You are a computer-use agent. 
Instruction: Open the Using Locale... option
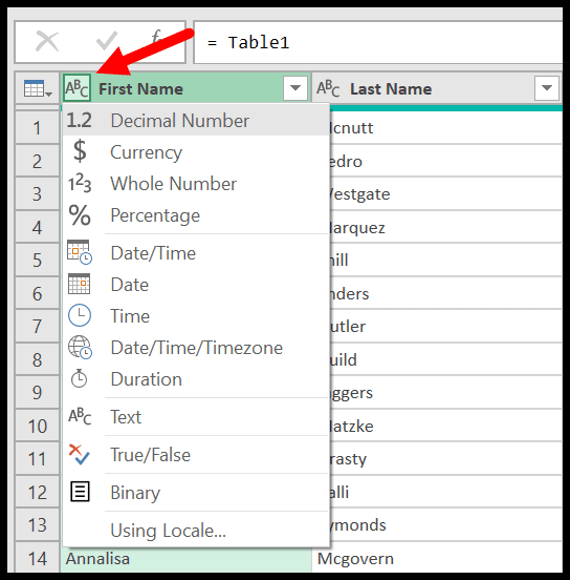click(x=196, y=530)
